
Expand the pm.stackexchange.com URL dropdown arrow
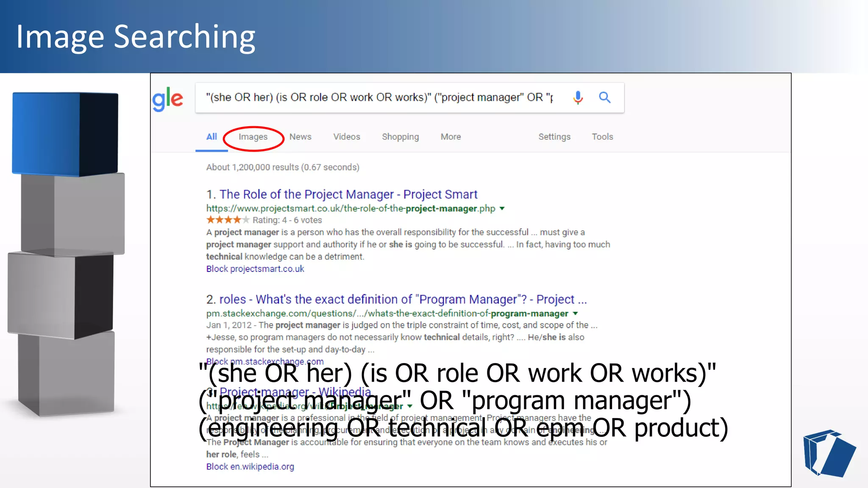point(575,313)
